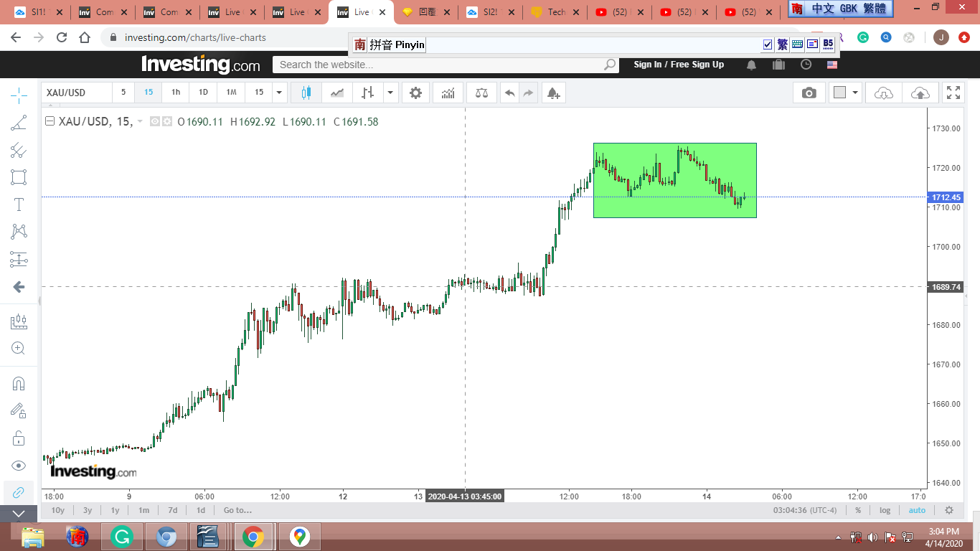
Task: Select the trend line drawing tool
Action: [x=19, y=123]
